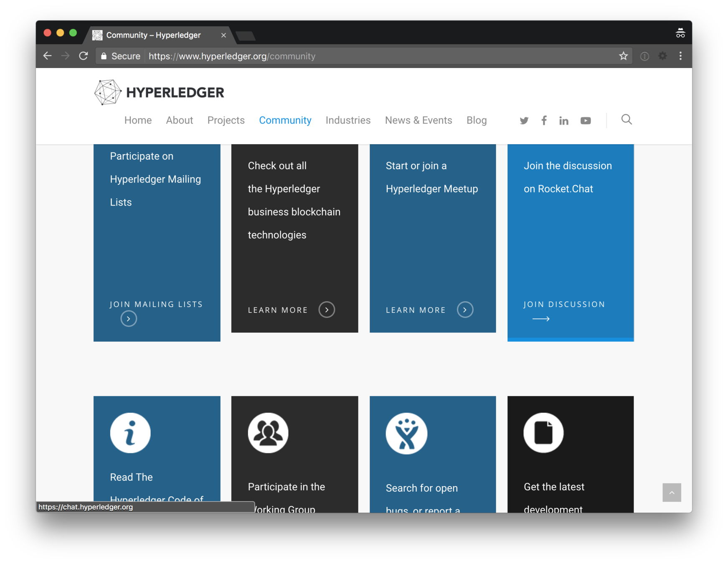Click 'Get the latest' card text
728x564 pixels.
click(x=554, y=487)
